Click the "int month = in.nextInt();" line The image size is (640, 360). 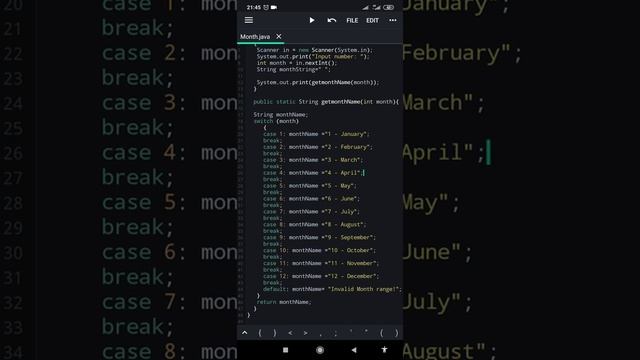click(297, 63)
